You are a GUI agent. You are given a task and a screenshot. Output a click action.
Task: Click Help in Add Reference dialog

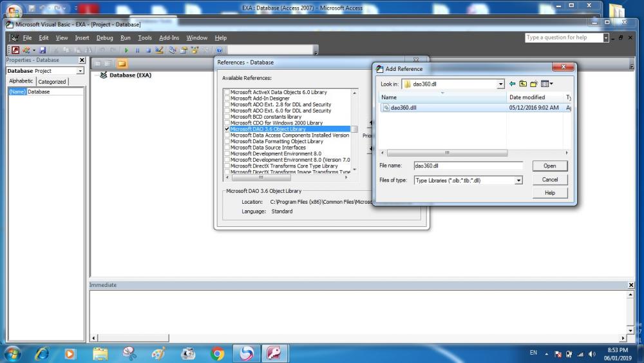(550, 193)
